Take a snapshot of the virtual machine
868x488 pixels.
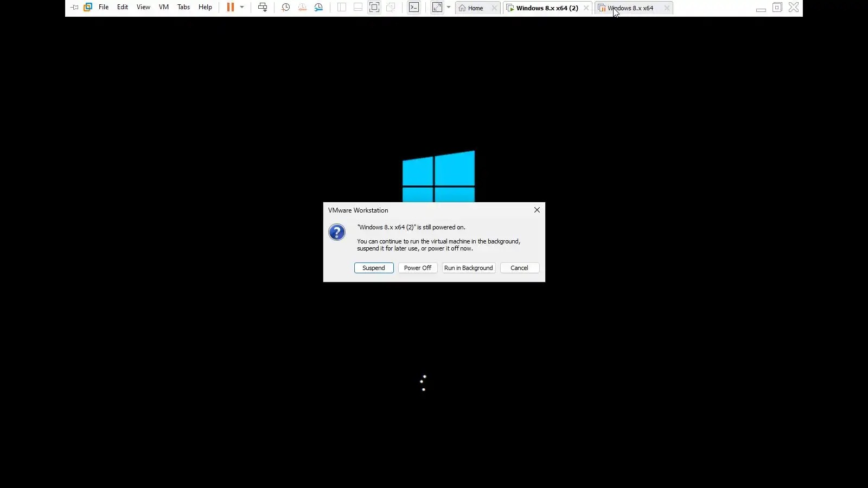(285, 8)
